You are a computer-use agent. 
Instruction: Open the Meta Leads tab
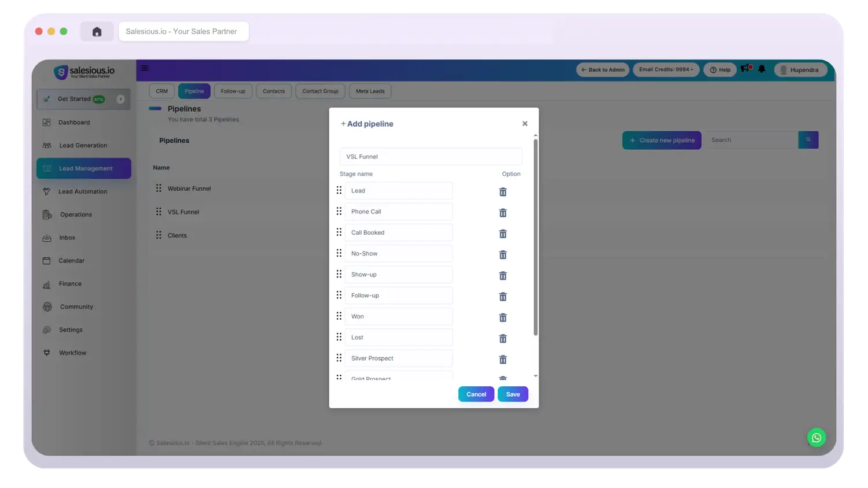(370, 91)
